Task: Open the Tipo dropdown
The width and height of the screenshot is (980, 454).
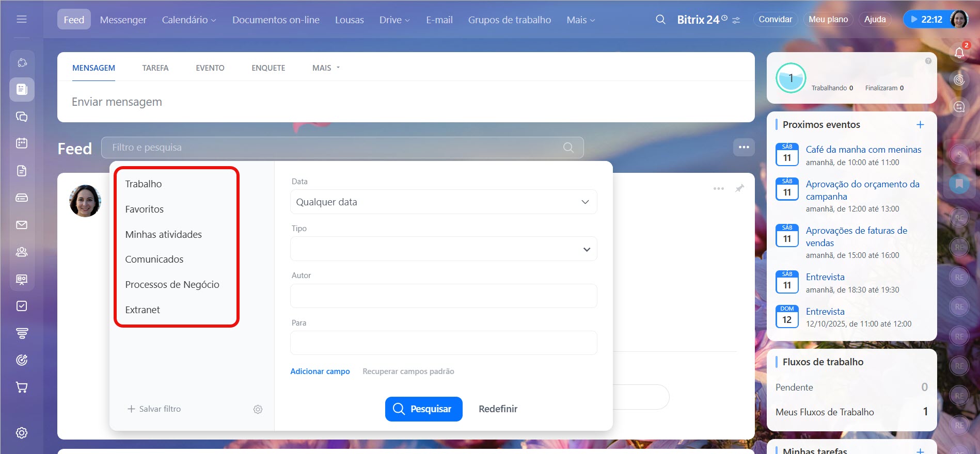Action: pyautogui.click(x=443, y=249)
